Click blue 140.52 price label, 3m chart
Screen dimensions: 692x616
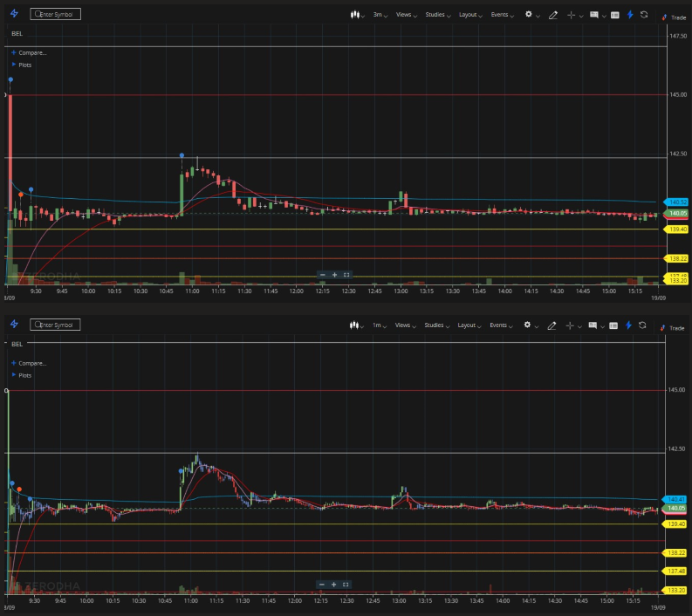(x=676, y=202)
